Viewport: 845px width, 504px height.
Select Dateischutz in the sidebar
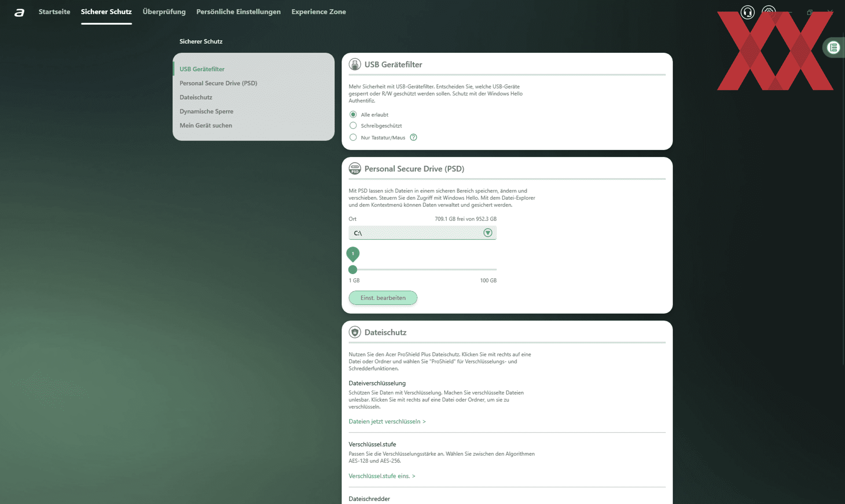click(196, 97)
